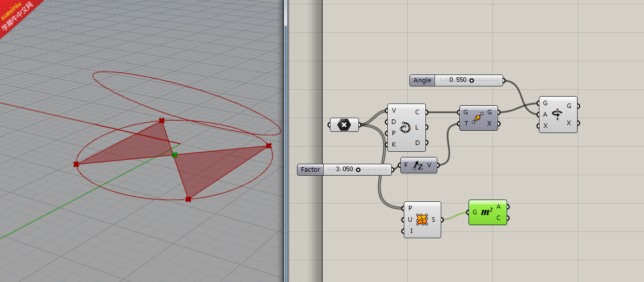
Task: Click the V input of Circle component
Action: click(394, 110)
